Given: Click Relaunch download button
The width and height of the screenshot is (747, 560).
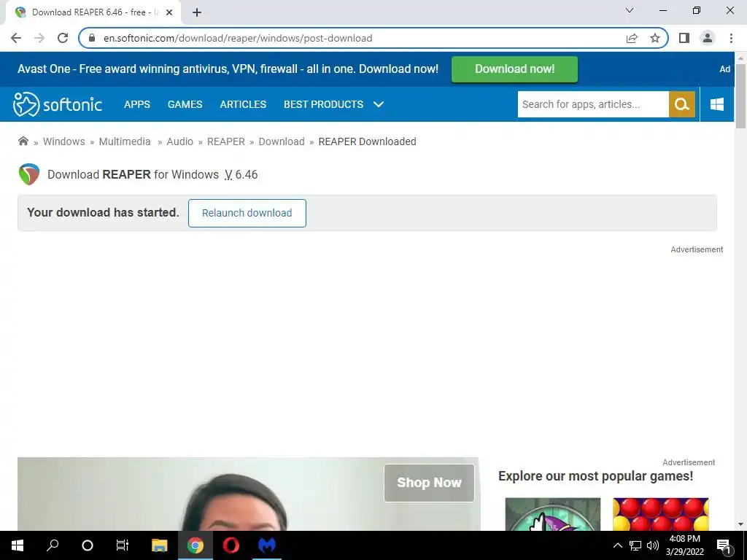Looking at the screenshot, I should (x=247, y=213).
